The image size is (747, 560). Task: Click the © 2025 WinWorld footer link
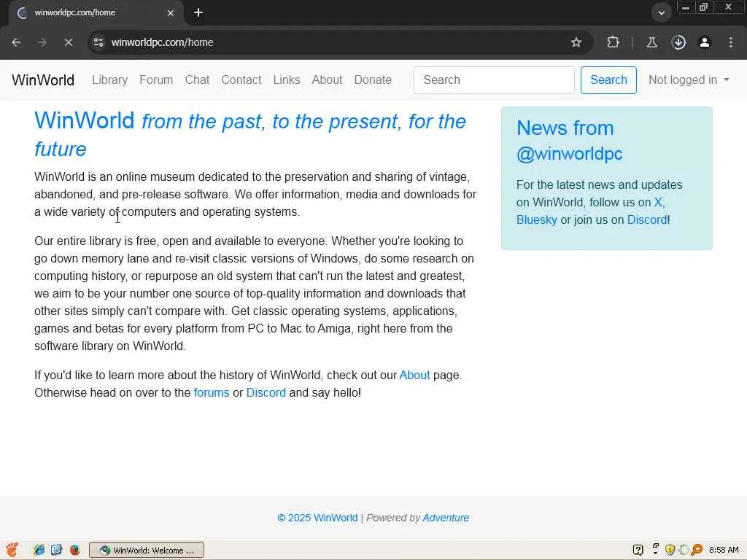(317, 518)
